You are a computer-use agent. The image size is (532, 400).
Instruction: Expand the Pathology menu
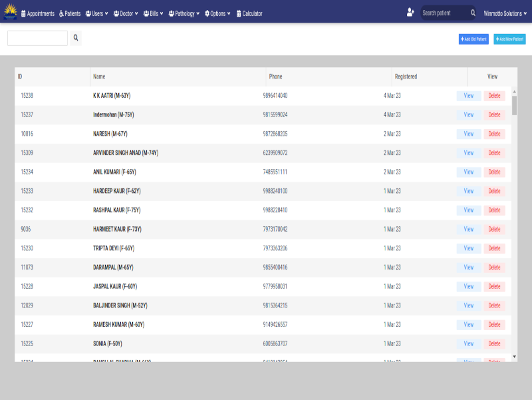pos(184,13)
